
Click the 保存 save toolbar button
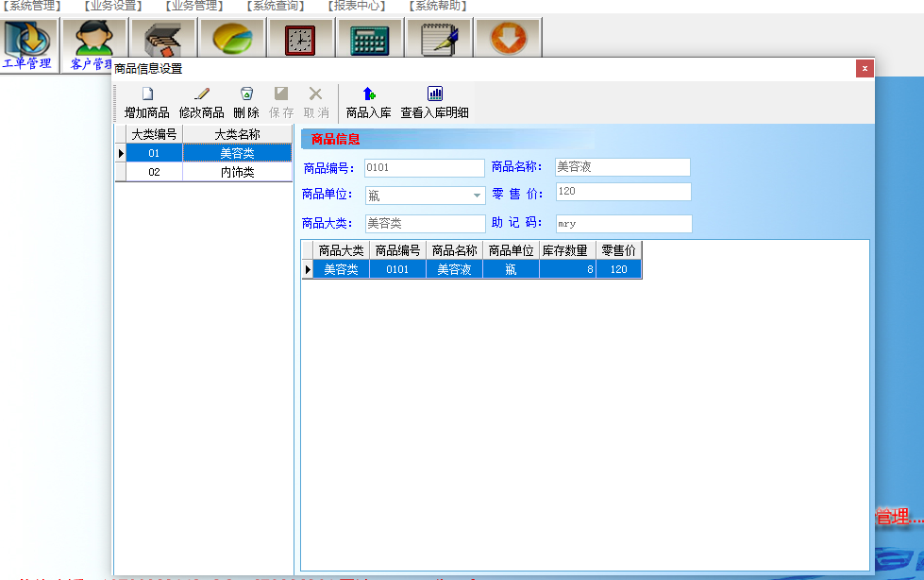coord(281,103)
